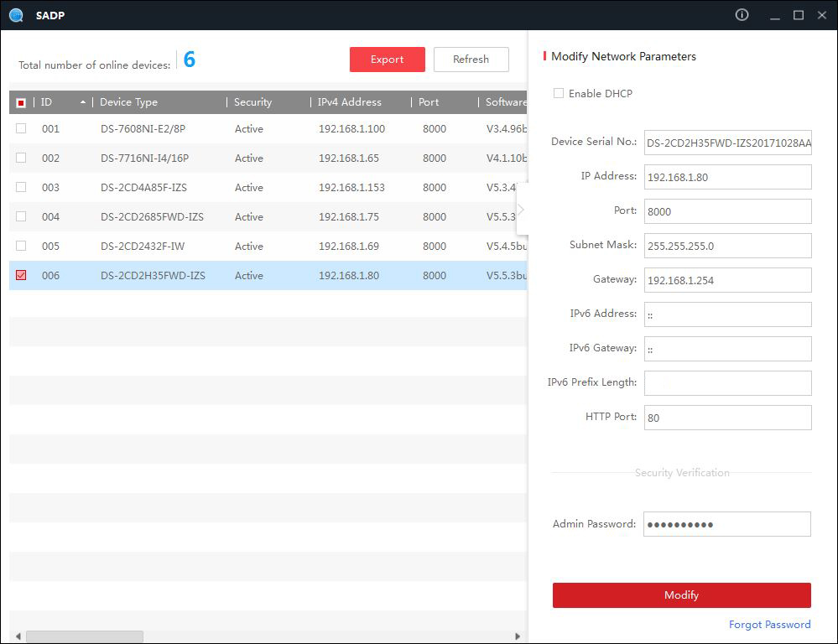Viewport: 838px width, 644px height.
Task: Sort by the Device Type column header
Action: point(128,102)
